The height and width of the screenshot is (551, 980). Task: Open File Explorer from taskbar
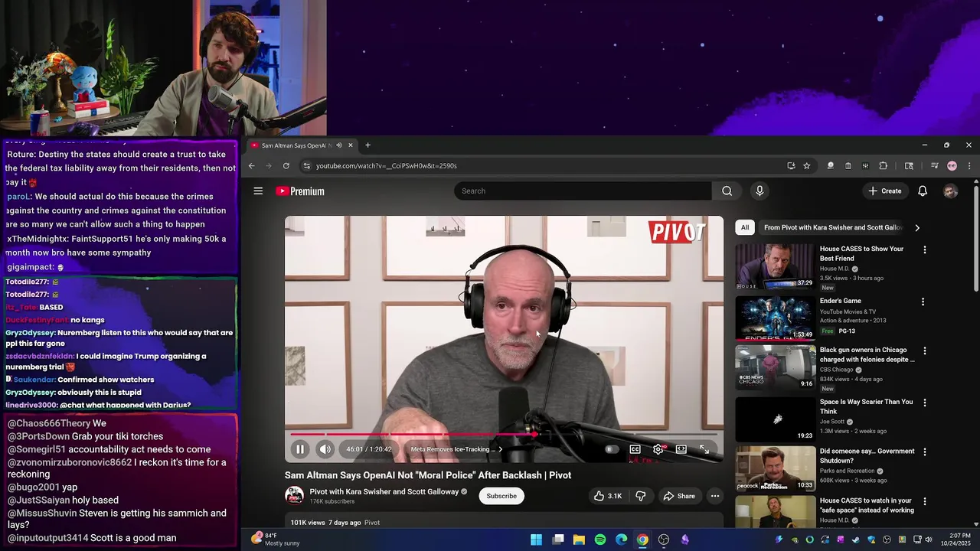coord(579,540)
